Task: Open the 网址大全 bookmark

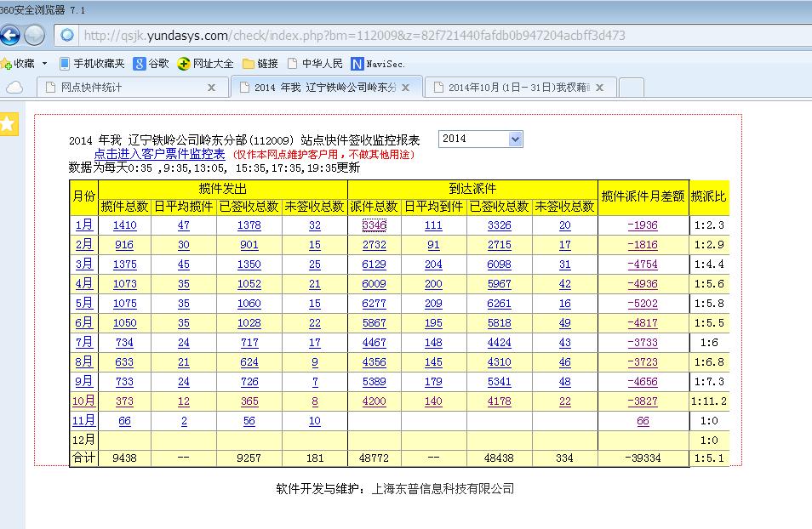Action: coord(206,64)
